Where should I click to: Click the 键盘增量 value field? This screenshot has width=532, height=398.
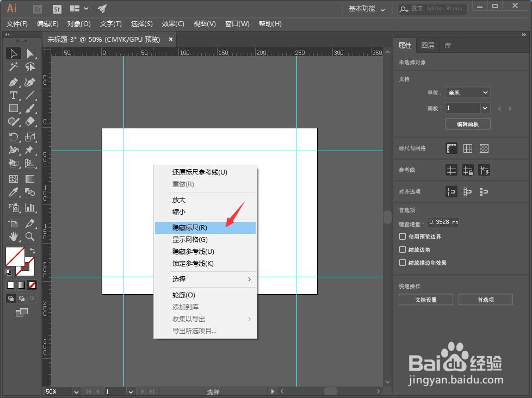[443, 222]
